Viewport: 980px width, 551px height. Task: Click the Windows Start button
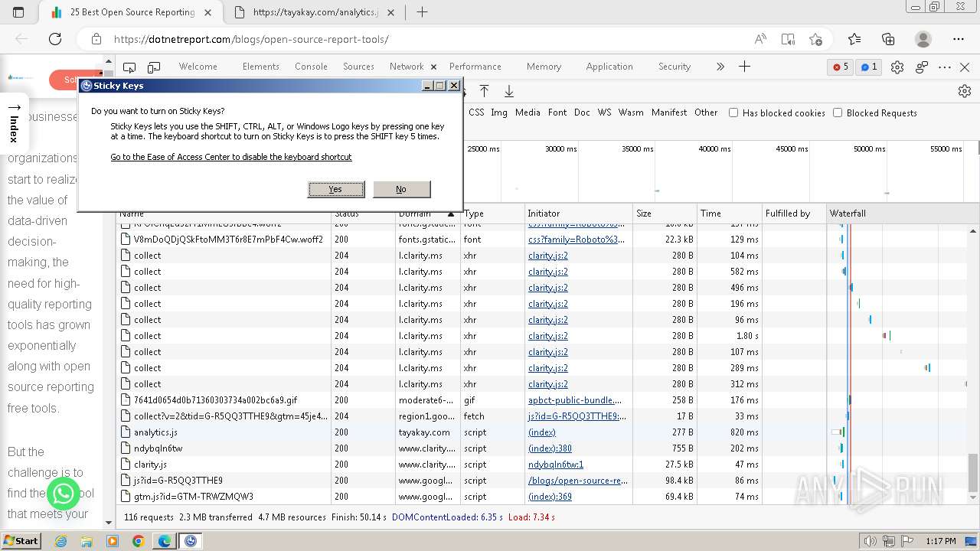tap(21, 541)
